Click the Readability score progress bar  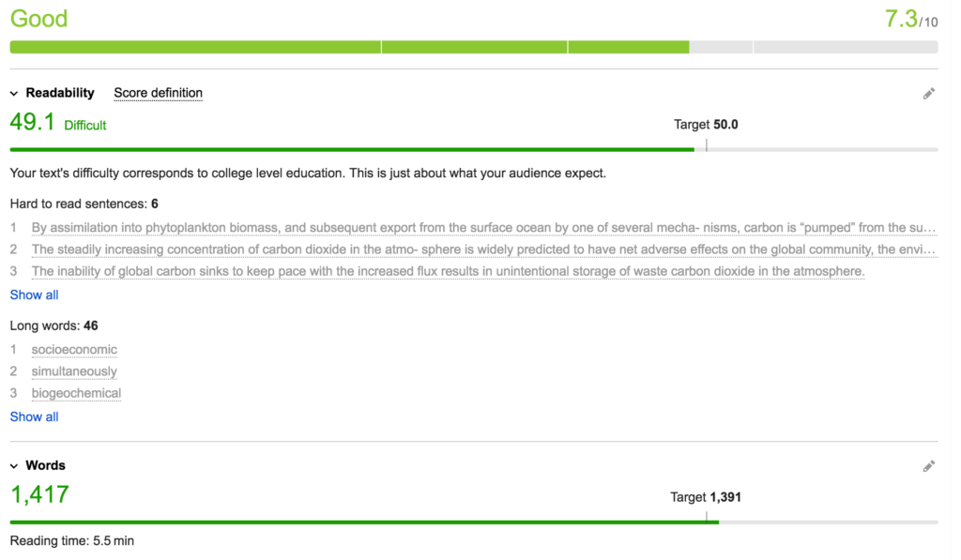click(x=474, y=149)
